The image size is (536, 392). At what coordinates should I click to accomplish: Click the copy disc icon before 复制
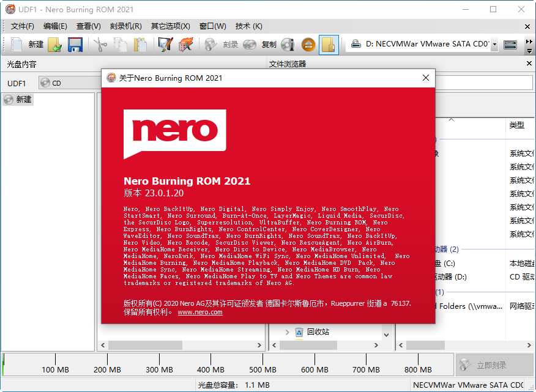pyautogui.click(x=250, y=45)
